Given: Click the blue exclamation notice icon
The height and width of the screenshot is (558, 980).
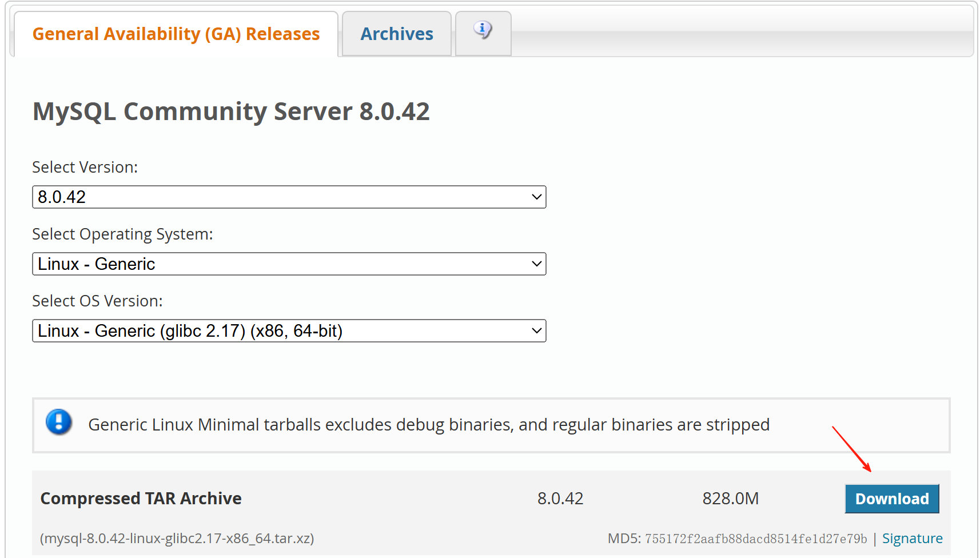Looking at the screenshot, I should pyautogui.click(x=59, y=423).
